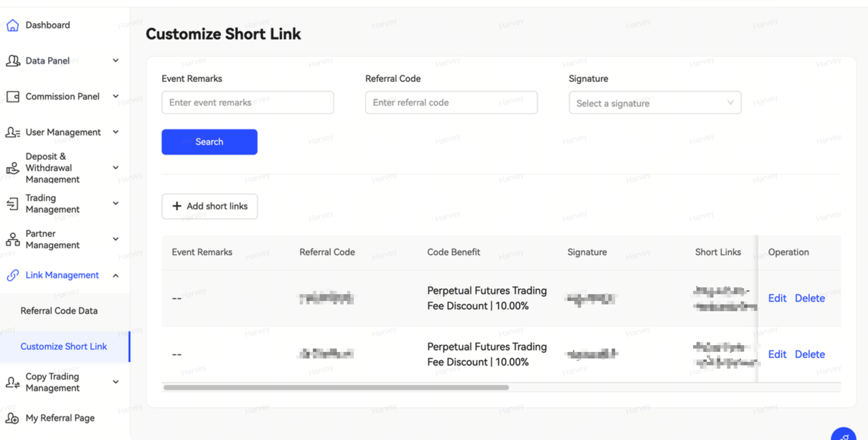868x440 pixels.
Task: Click the Partner Management hierarchy icon
Action: (12, 240)
